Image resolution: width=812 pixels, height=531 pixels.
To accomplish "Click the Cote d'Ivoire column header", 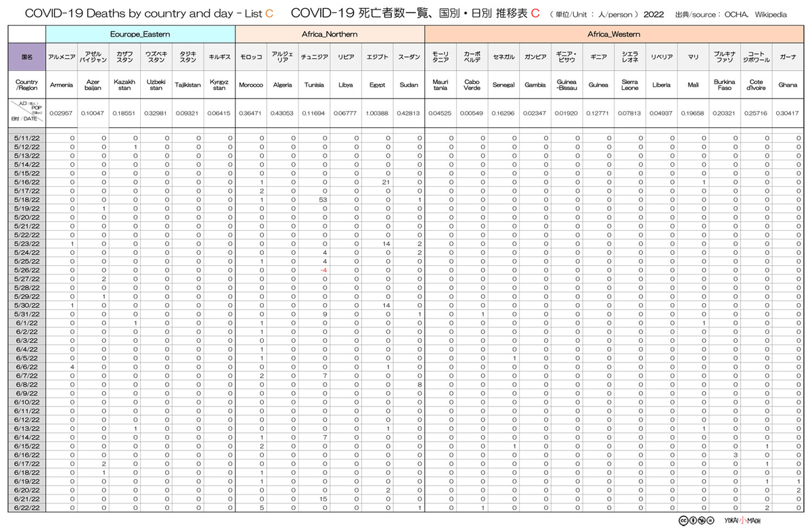I will coord(755,85).
